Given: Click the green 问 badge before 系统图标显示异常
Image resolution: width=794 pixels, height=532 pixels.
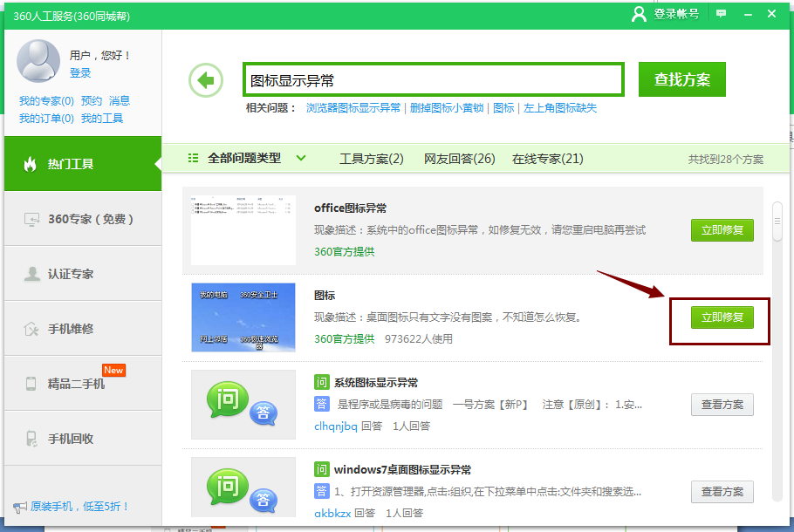Looking at the screenshot, I should coord(322,382).
